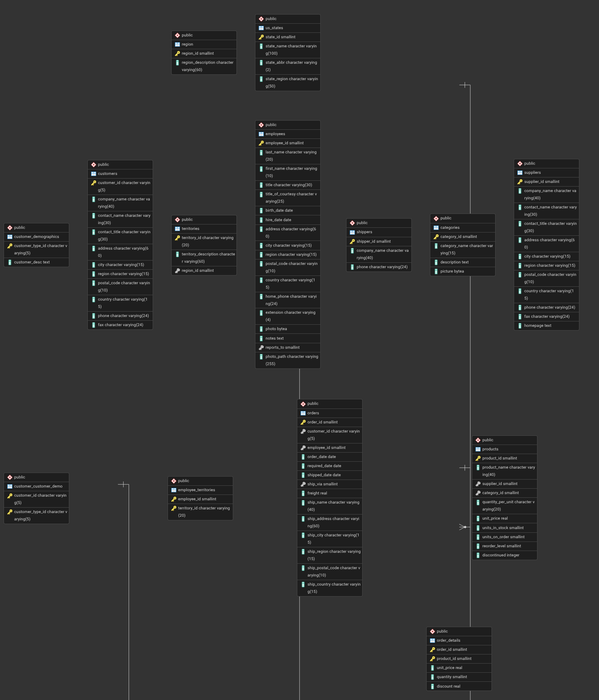Select the territories table name row
This screenshot has height=700, width=599.
click(x=191, y=229)
